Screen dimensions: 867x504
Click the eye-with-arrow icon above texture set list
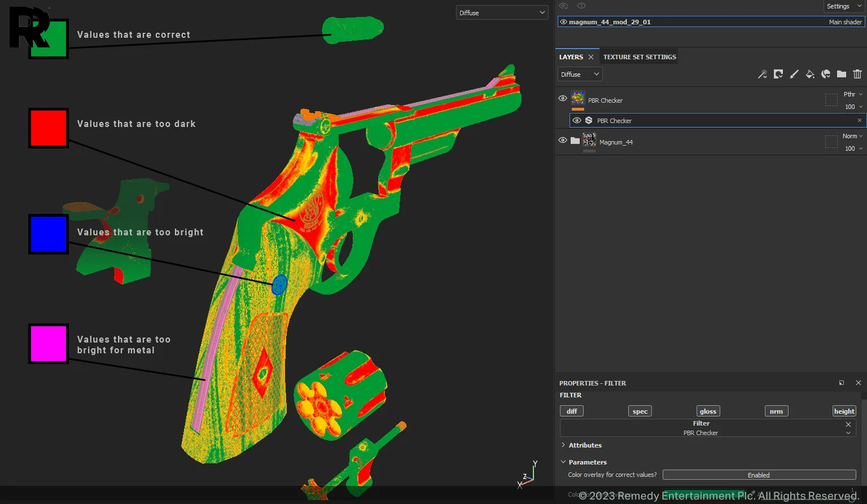tap(563, 6)
